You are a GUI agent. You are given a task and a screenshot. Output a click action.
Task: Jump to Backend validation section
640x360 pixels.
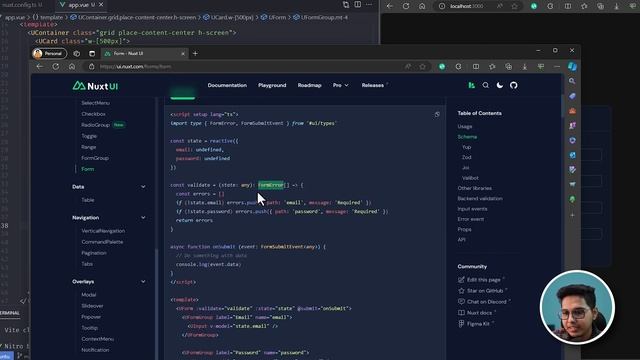pyautogui.click(x=480, y=198)
